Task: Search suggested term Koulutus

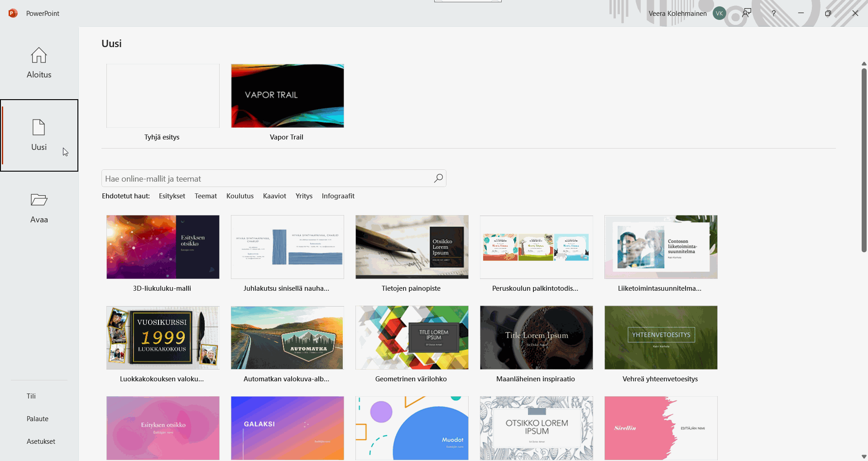Action: pyautogui.click(x=240, y=196)
